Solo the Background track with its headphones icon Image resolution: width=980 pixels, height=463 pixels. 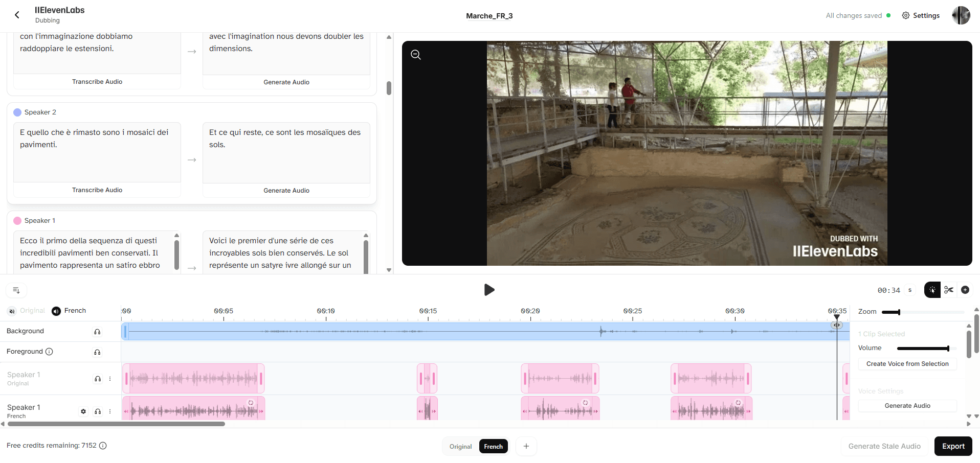[97, 332]
